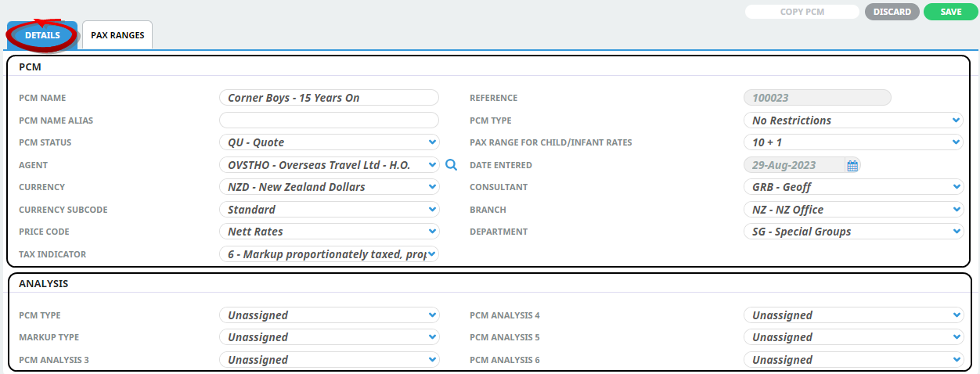Click the empty PCM Name Alias field
980x374 pixels.
click(x=329, y=120)
